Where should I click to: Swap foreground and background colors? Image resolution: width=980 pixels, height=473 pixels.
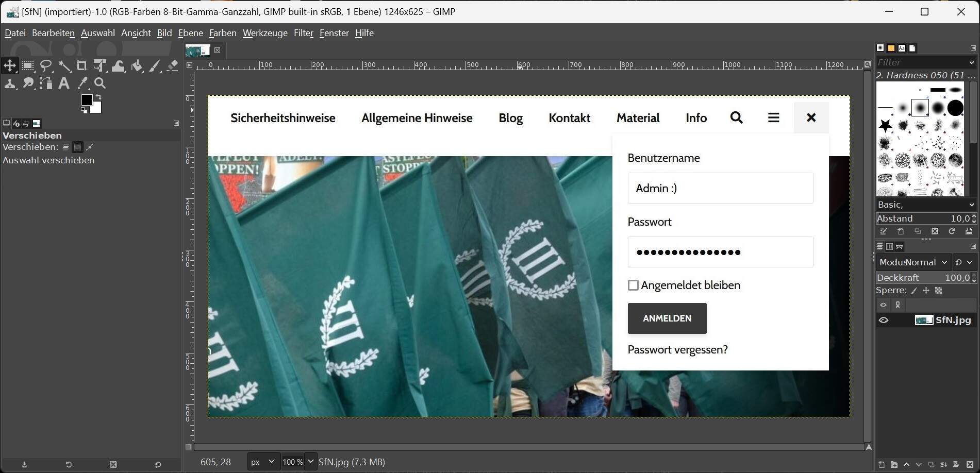click(x=98, y=97)
